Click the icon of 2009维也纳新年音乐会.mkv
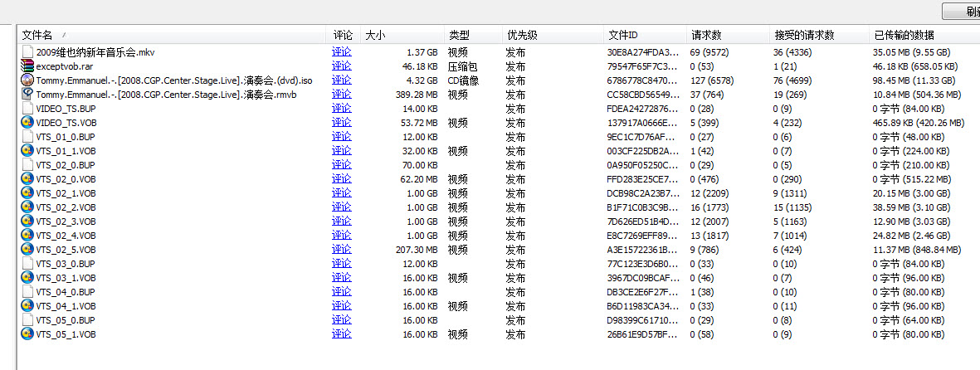Image resolution: width=980 pixels, height=370 pixels. tap(28, 52)
